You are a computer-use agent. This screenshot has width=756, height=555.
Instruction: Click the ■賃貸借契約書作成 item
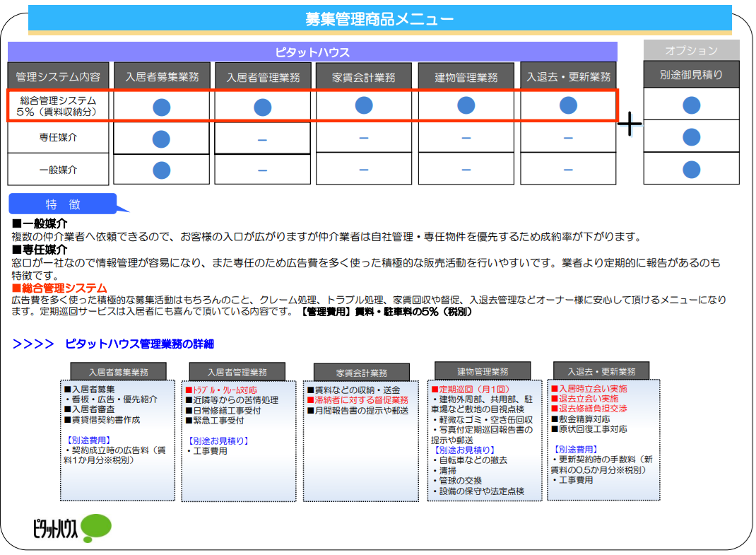pyautogui.click(x=102, y=420)
